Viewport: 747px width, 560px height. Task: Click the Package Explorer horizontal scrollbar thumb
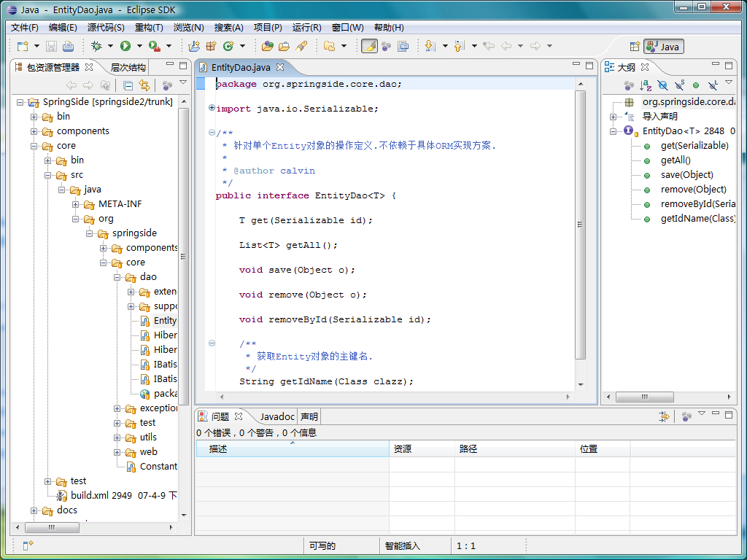tap(52, 528)
